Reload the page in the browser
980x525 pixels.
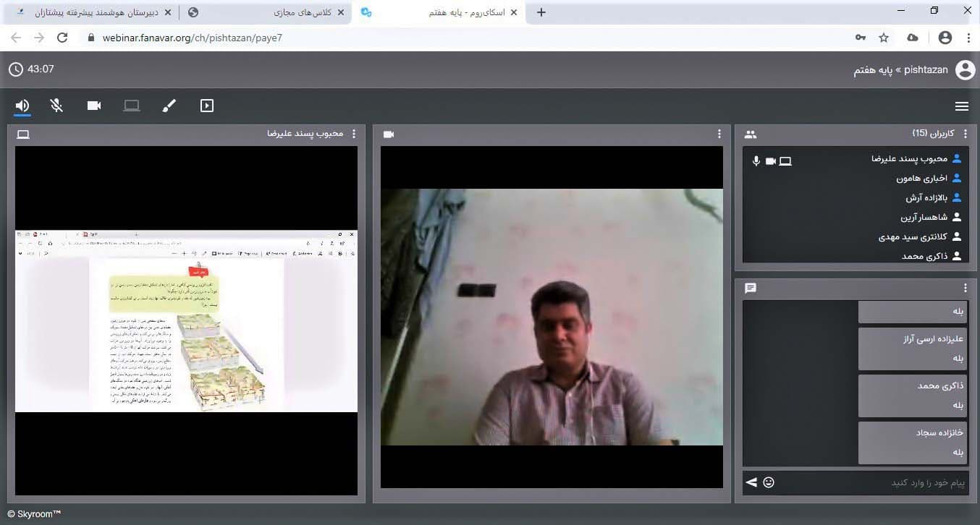tap(62, 38)
